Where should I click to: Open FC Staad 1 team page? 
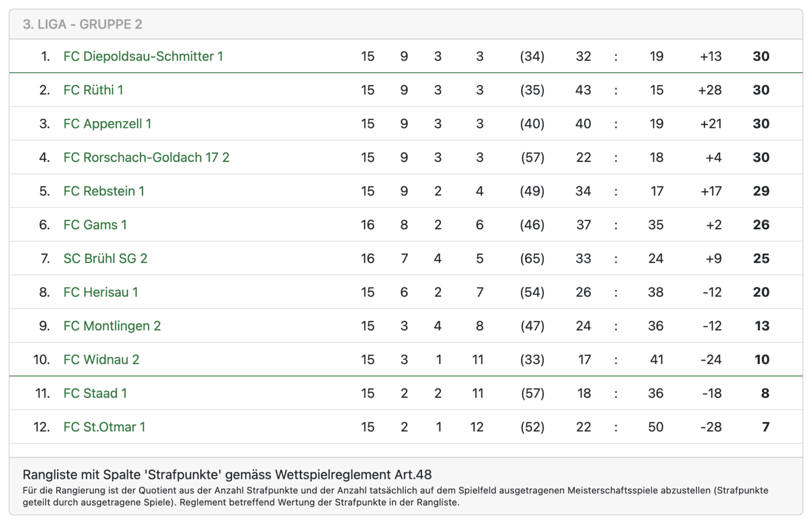[x=95, y=393]
